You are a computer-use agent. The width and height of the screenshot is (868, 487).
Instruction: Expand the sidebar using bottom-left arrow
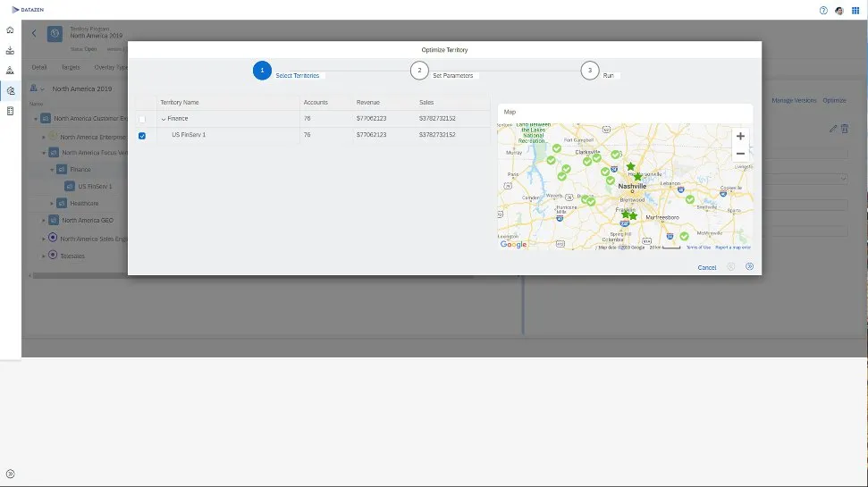pyautogui.click(x=10, y=474)
